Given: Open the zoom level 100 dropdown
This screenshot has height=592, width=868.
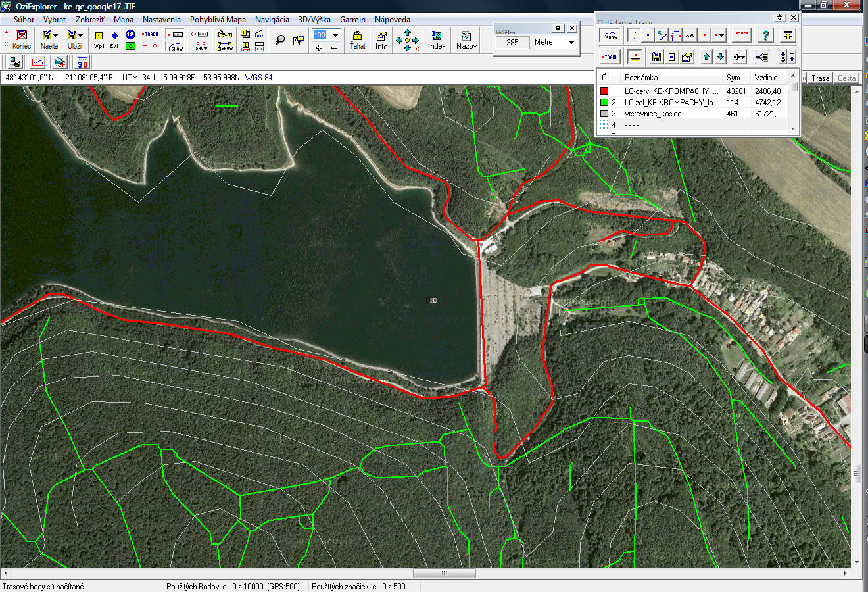Looking at the screenshot, I should [x=335, y=35].
